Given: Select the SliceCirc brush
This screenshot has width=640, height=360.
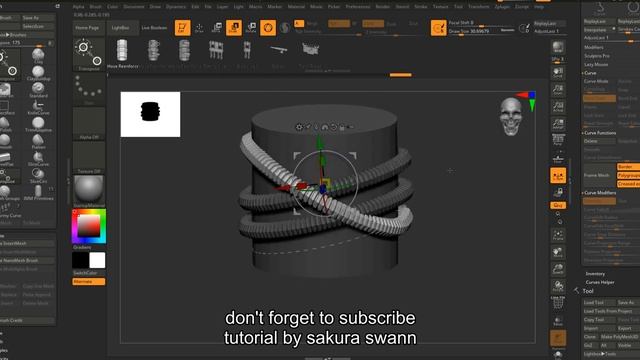Looking at the screenshot, I should (38, 176).
